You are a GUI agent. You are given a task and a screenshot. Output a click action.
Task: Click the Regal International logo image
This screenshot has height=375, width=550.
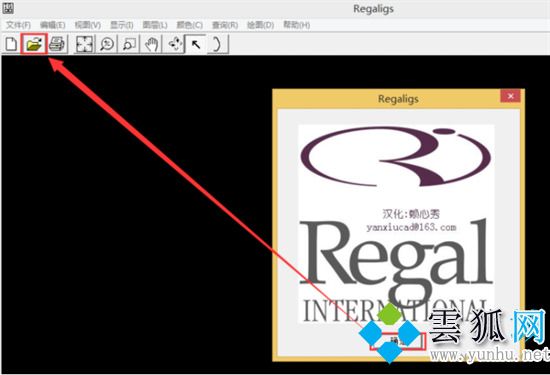click(x=396, y=224)
